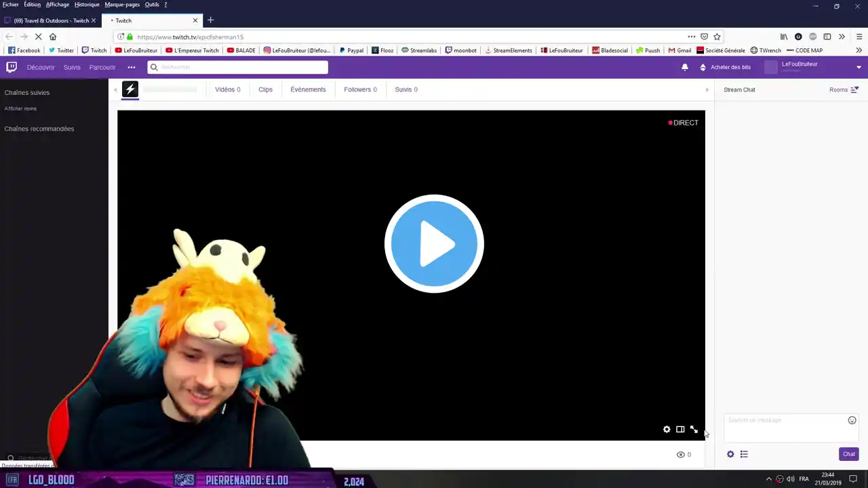The height and width of the screenshot is (488, 868).
Task: Close the Travel & Outdoors tab
Action: tap(94, 20)
